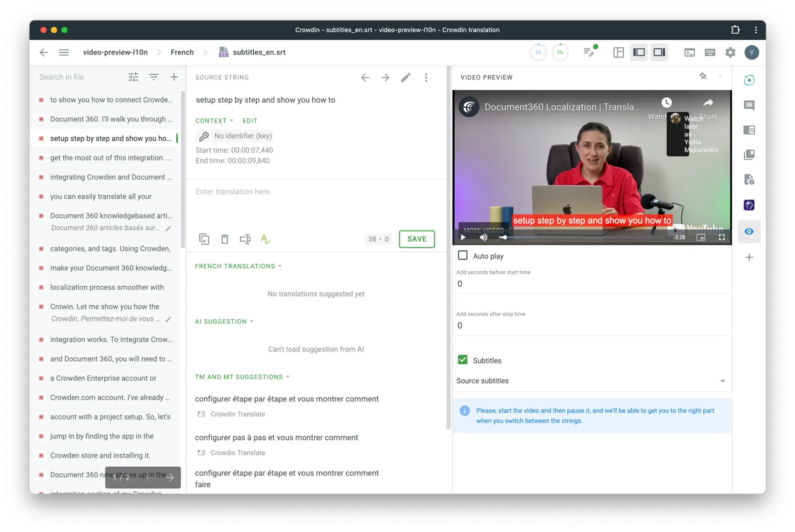Clear the translation with trash icon
795x532 pixels.
point(224,239)
